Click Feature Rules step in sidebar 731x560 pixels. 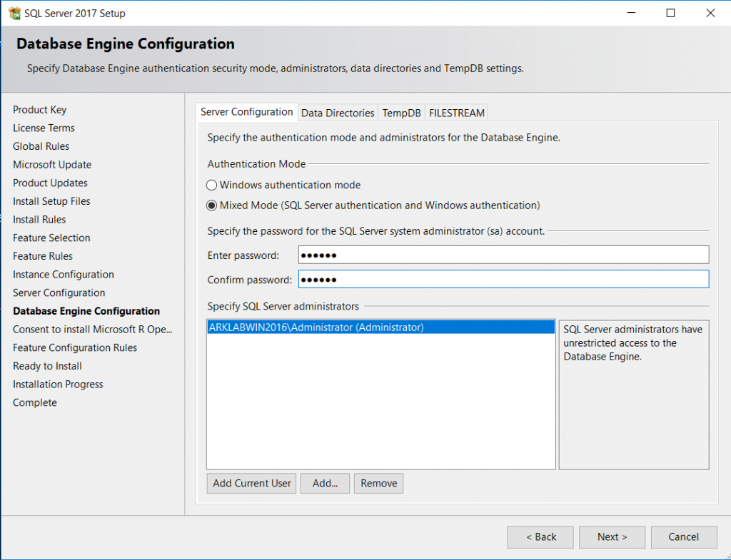[43, 256]
